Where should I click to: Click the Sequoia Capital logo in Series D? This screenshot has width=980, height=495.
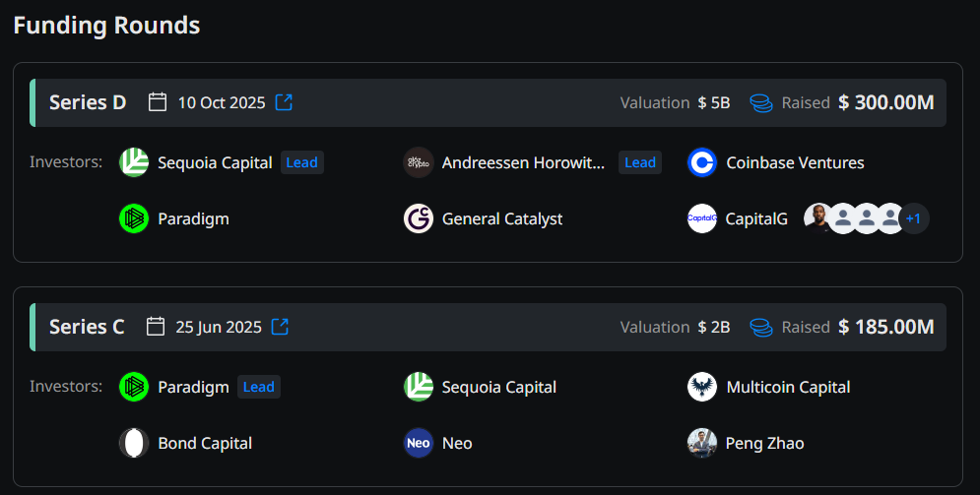point(134,162)
